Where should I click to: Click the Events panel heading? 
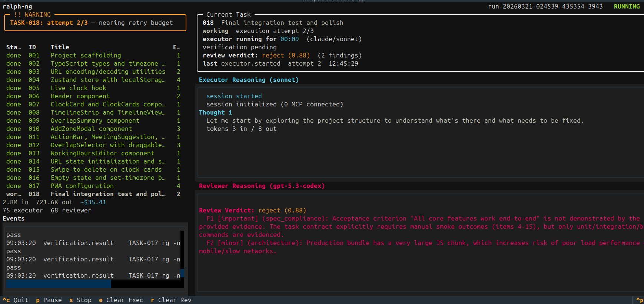click(x=14, y=218)
